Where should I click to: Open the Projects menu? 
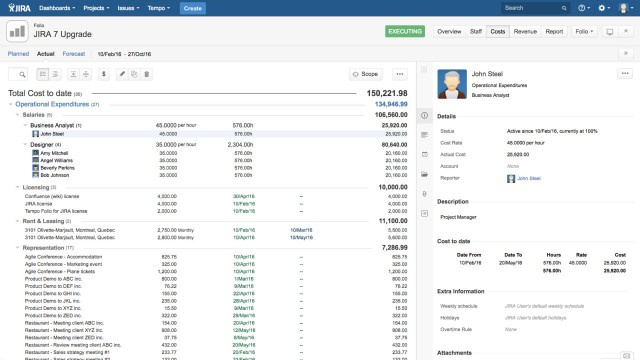[96, 8]
